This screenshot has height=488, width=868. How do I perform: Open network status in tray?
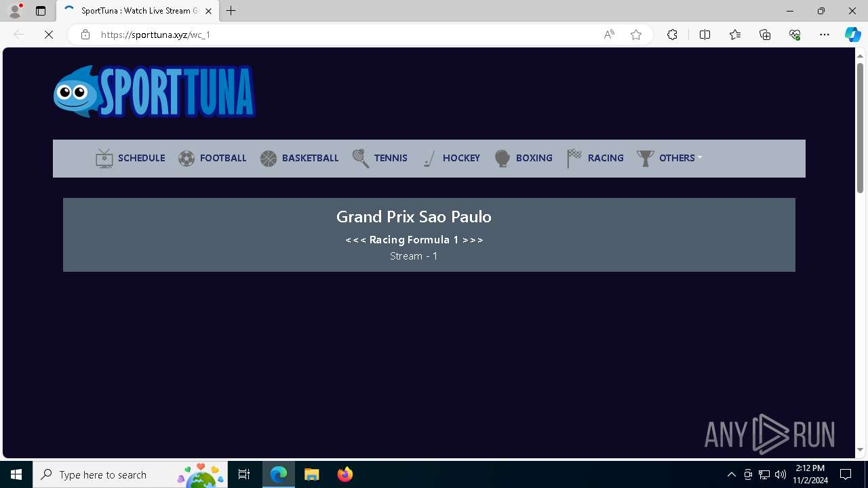pos(764,474)
